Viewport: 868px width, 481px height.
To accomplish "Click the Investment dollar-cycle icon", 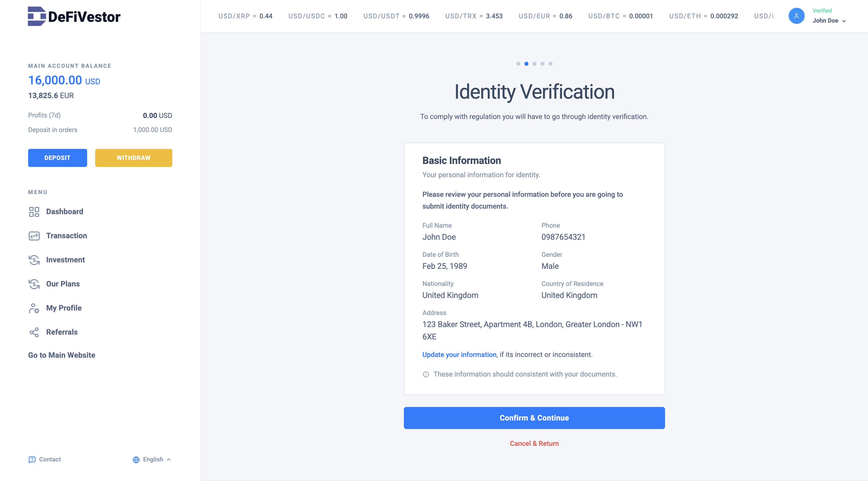I will [34, 260].
